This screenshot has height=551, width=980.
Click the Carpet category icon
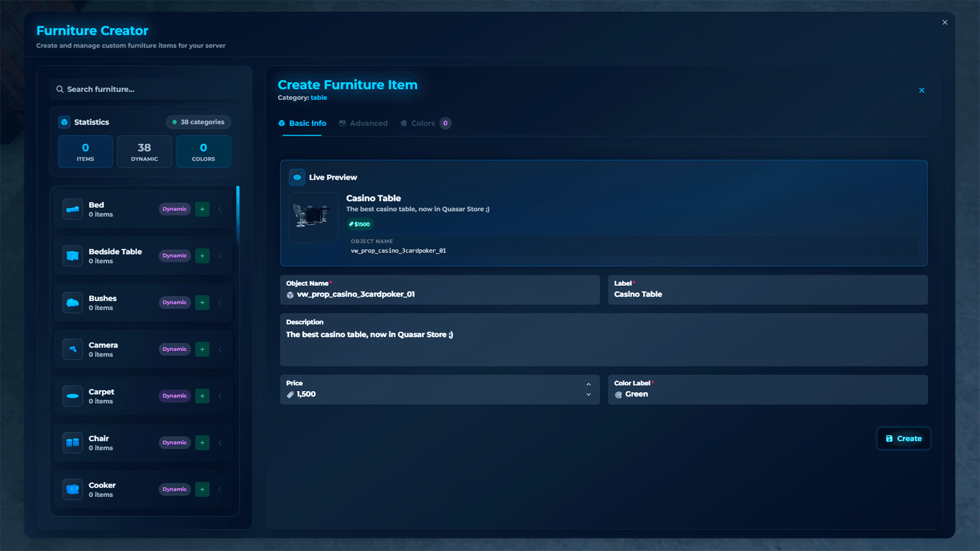[72, 396]
